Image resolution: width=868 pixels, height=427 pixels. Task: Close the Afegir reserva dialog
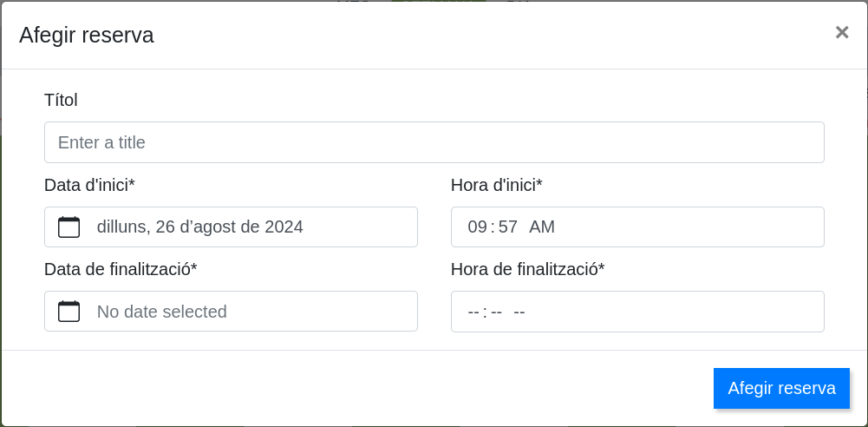[x=841, y=33]
